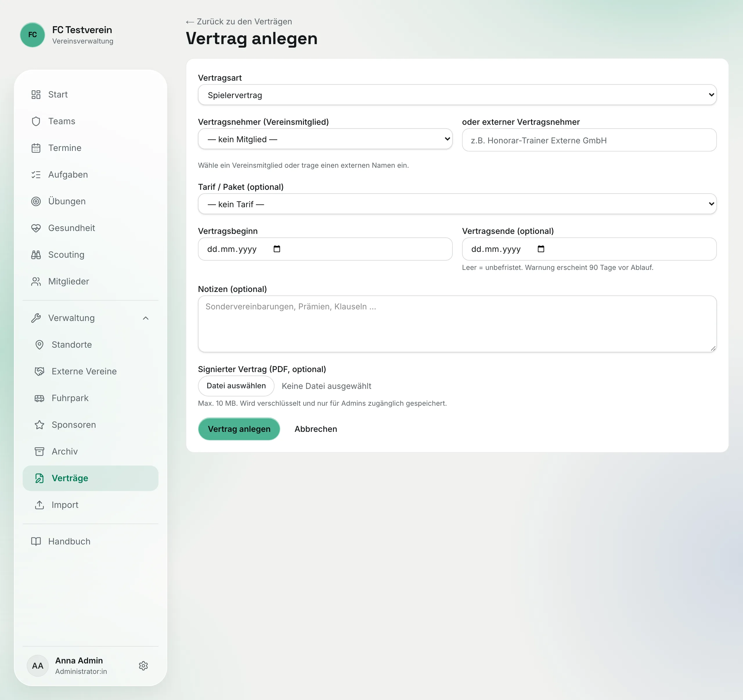The height and width of the screenshot is (700, 743).
Task: Open the Tarif / Paket dropdown
Action: [x=457, y=204]
